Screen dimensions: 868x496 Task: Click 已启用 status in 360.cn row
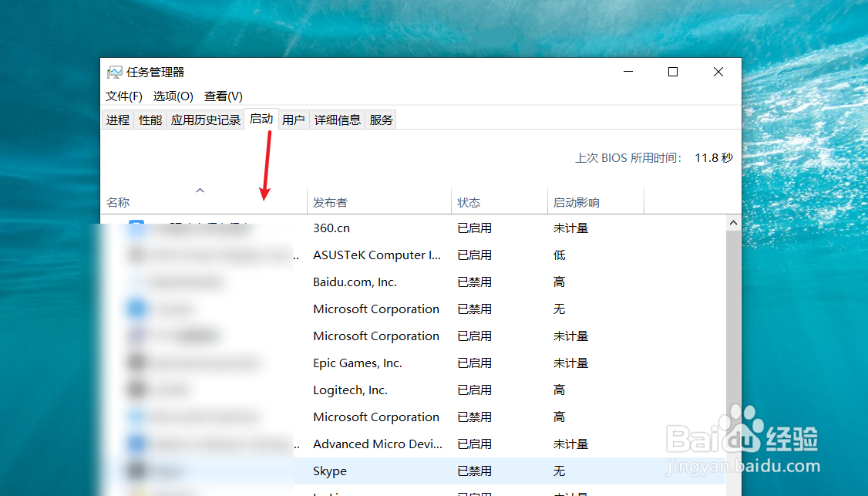[474, 228]
